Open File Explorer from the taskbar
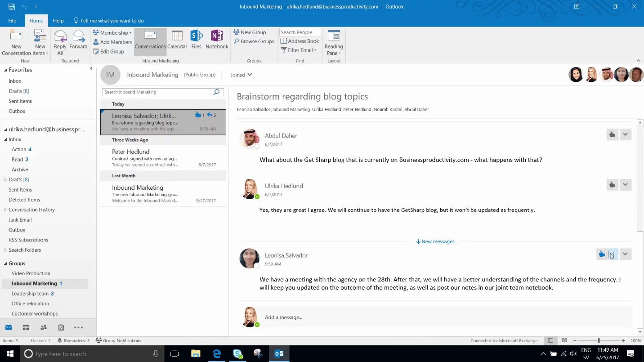Image resolution: width=644 pixels, height=362 pixels. click(196, 354)
